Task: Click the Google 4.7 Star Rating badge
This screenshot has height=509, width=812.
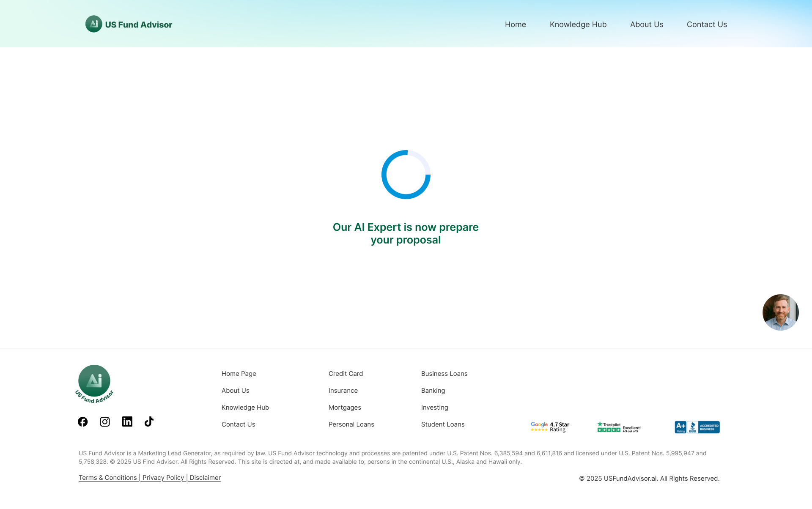Action: click(550, 427)
